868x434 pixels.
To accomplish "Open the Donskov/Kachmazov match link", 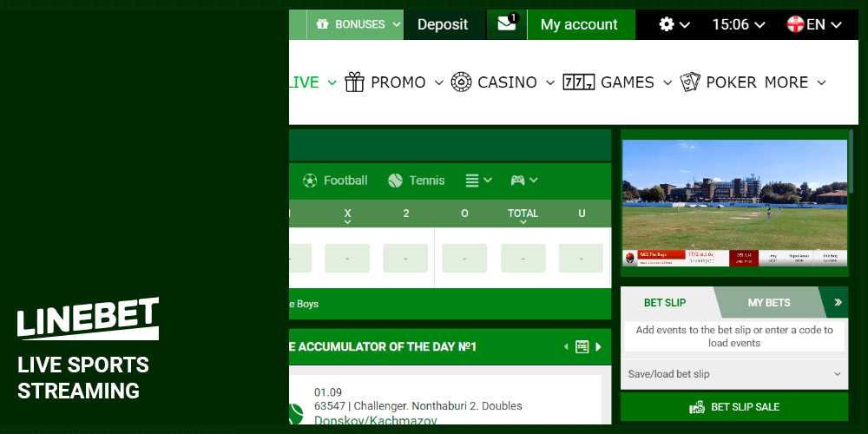I will [375, 421].
